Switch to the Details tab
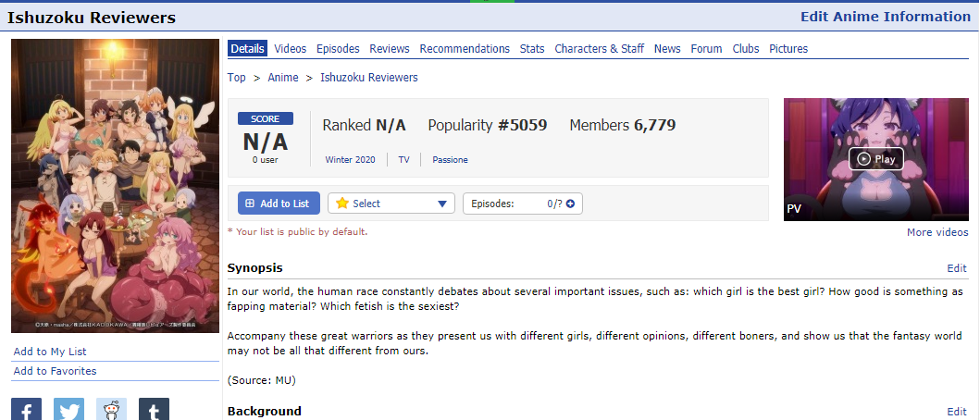This screenshot has width=980, height=420. (x=247, y=49)
